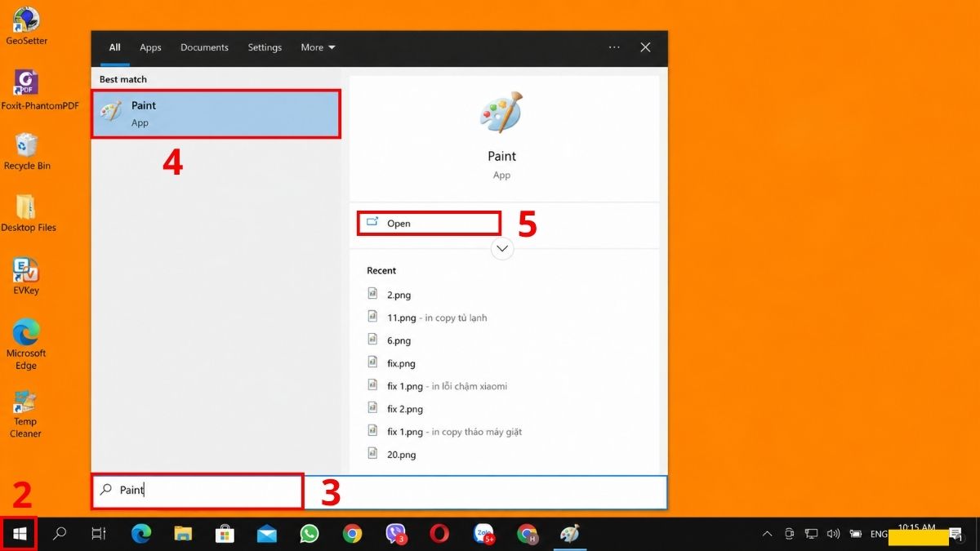980x551 pixels.
Task: Click the battery tray icon
Action: [855, 534]
